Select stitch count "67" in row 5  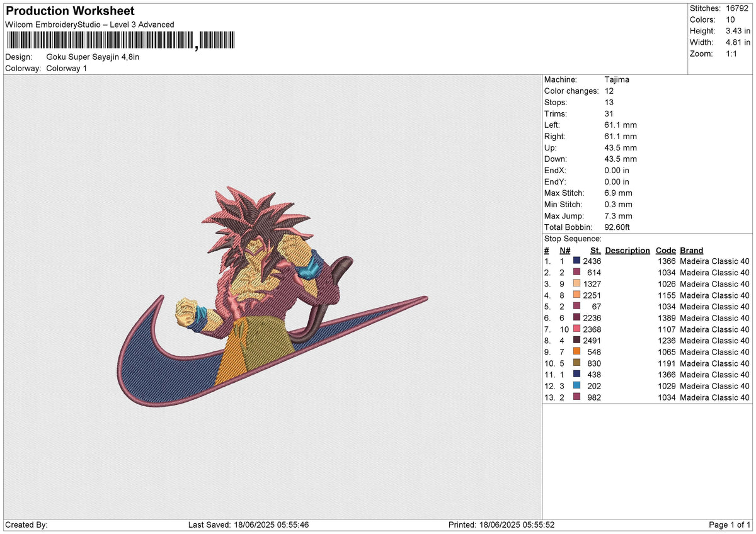coord(597,306)
